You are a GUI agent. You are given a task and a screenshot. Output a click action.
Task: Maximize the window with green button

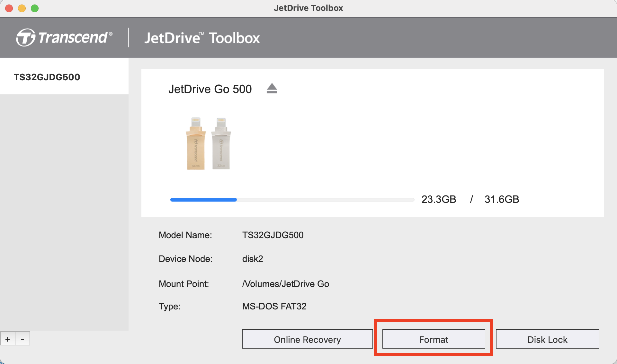click(x=35, y=8)
